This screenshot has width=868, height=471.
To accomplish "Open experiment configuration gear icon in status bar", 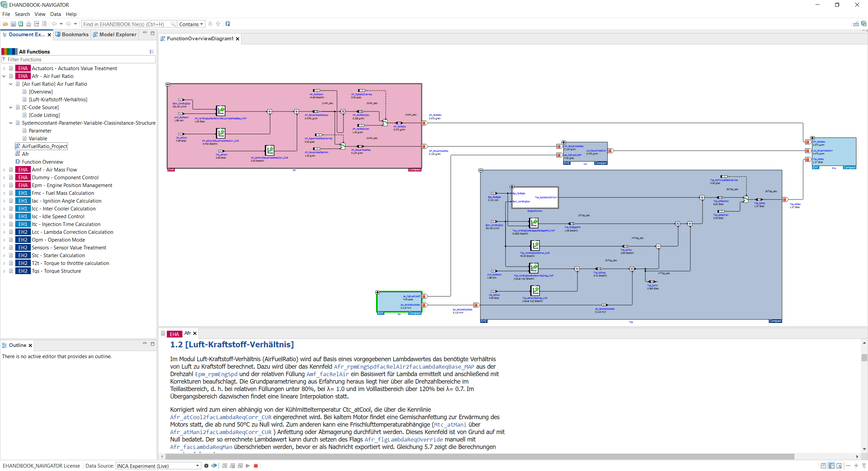I will (x=206, y=466).
